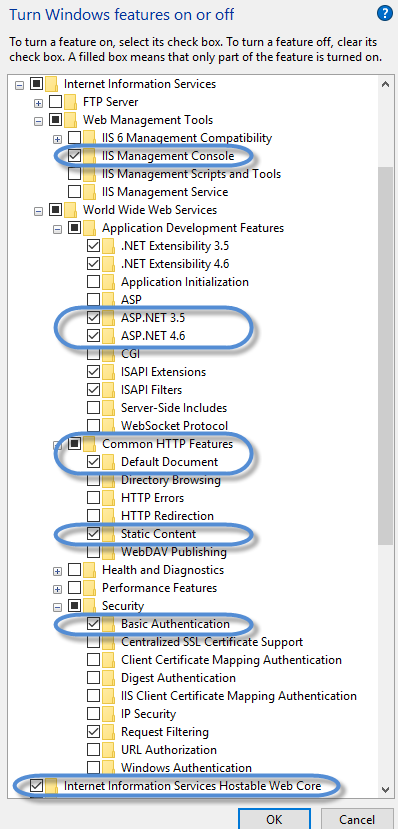The height and width of the screenshot is (829, 398).
Task: Click the Cancel button
Action: pyautogui.click(x=356, y=818)
